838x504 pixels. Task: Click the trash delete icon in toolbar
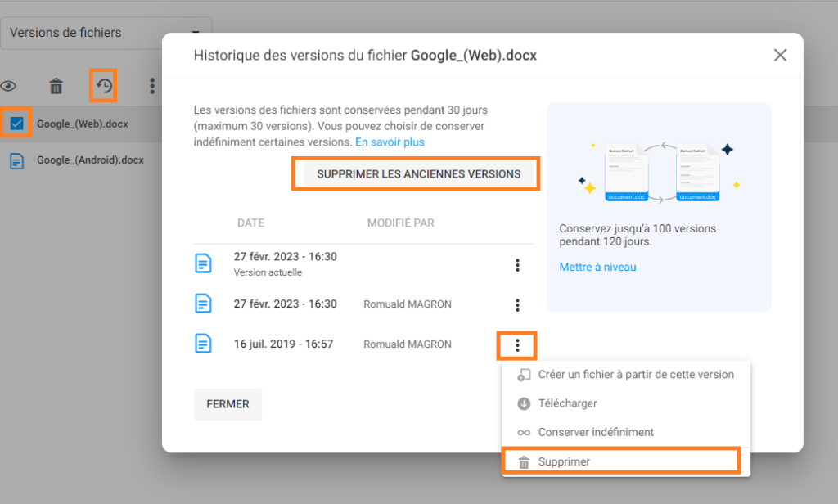click(x=56, y=86)
